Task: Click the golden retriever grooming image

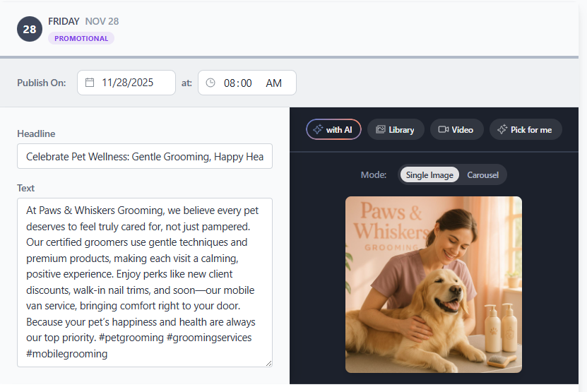Action: (x=434, y=285)
